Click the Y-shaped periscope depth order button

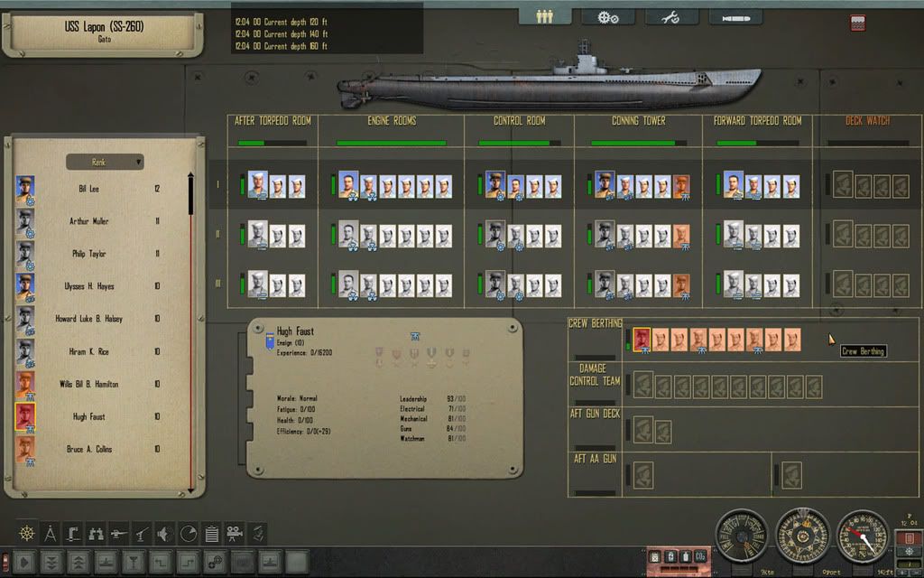[x=134, y=562]
